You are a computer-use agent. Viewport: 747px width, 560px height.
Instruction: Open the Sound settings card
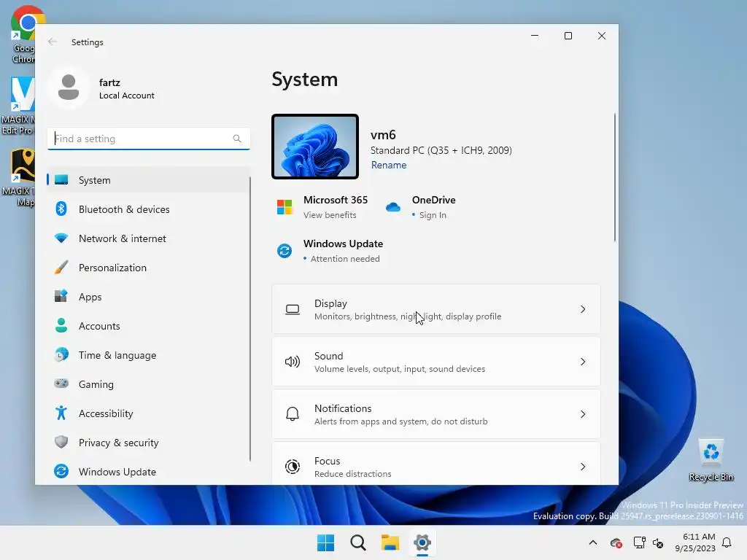pos(436,362)
